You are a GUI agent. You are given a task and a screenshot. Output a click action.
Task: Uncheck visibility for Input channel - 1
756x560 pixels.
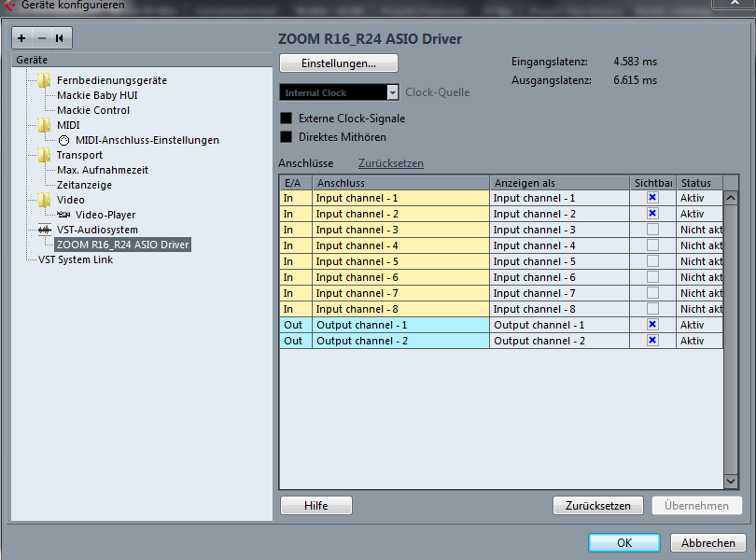[652, 198]
